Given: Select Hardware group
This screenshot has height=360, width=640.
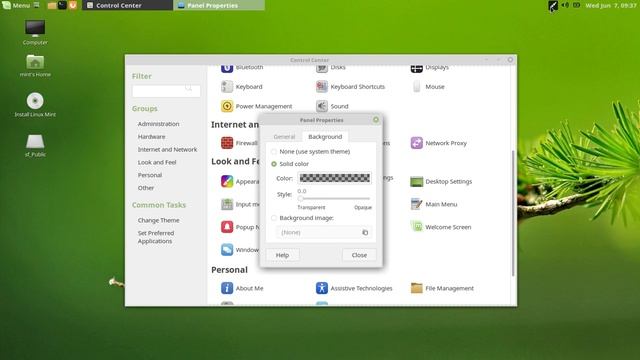Looking at the screenshot, I should coord(151,137).
